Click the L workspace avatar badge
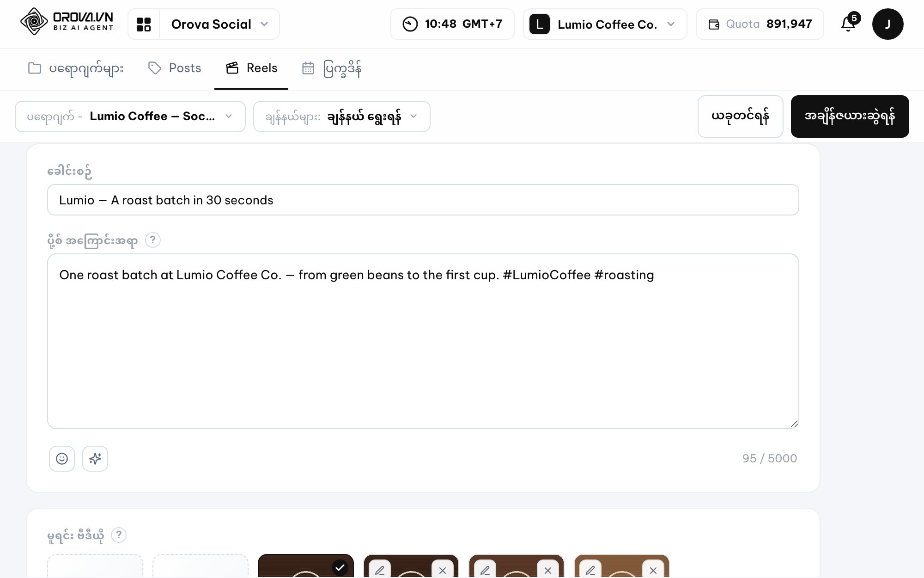Viewport: 924px width, 578px height. 539,24
